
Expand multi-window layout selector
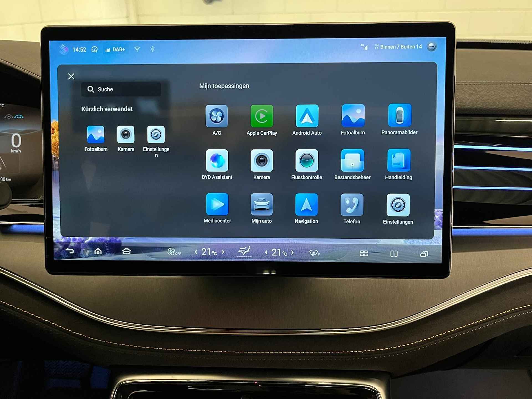[394, 253]
